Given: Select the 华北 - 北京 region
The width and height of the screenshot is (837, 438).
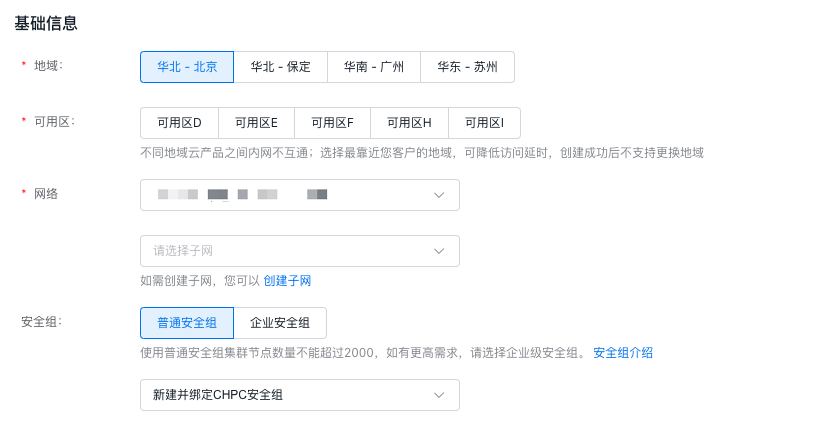Looking at the screenshot, I should [x=187, y=67].
